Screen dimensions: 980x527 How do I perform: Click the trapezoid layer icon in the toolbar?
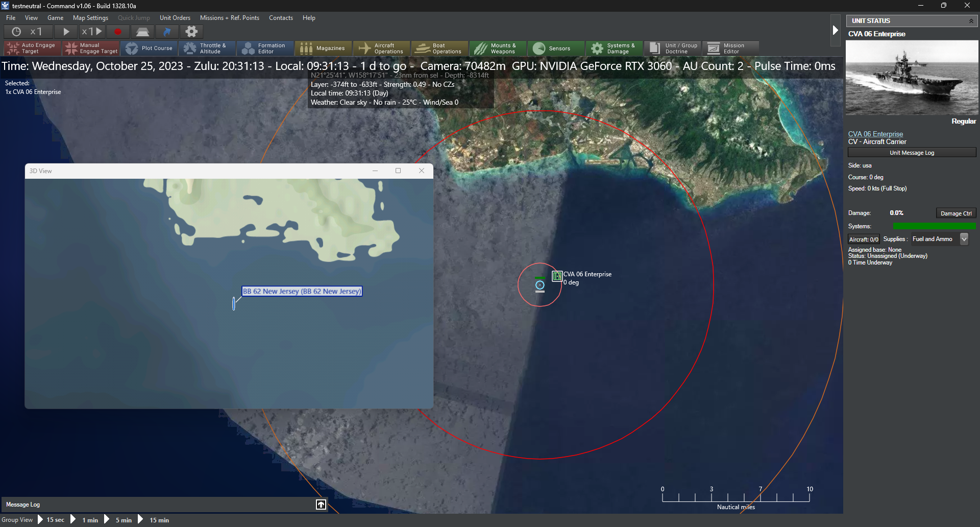142,32
